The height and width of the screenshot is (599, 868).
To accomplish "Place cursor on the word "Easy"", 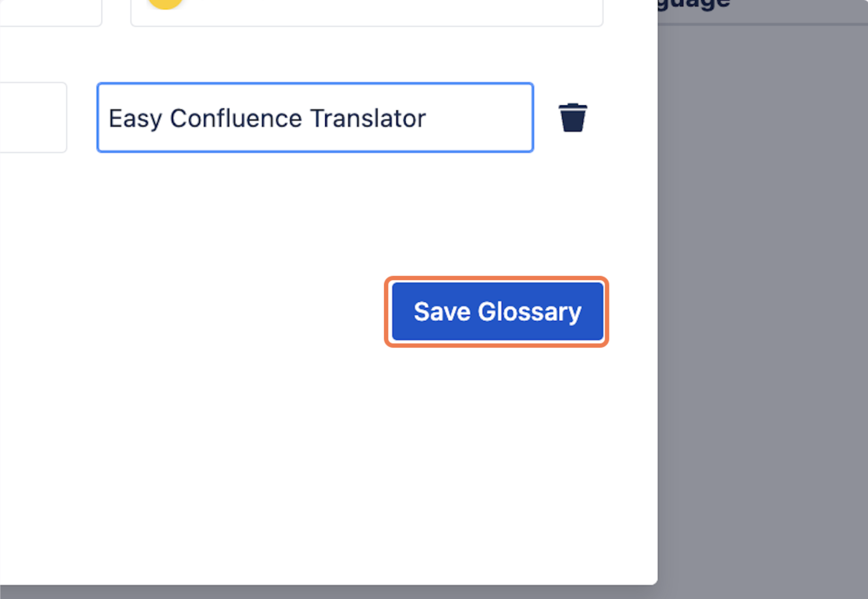I will pos(135,118).
